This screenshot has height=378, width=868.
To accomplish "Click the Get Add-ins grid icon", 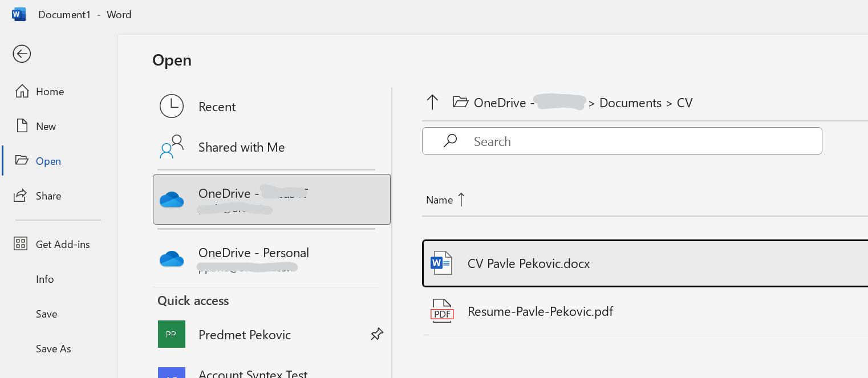I will coord(21,244).
